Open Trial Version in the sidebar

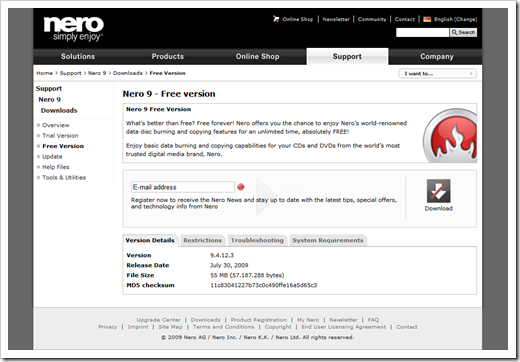[60, 136]
